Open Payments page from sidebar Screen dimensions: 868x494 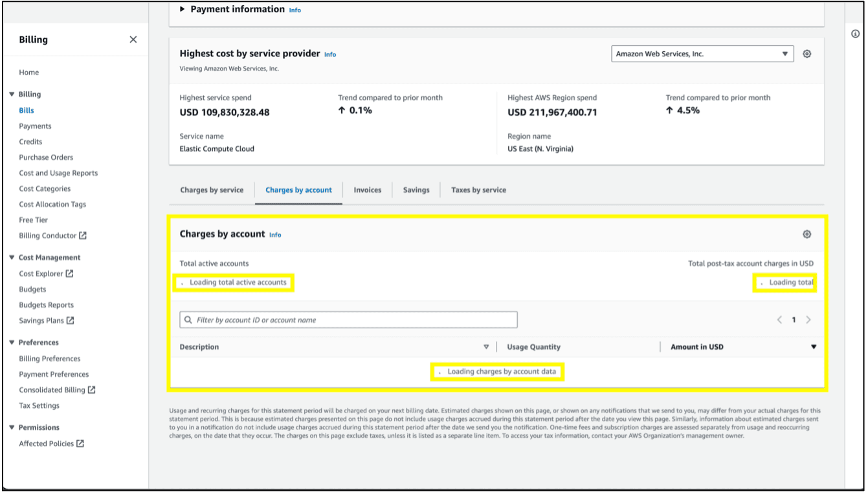35,126
